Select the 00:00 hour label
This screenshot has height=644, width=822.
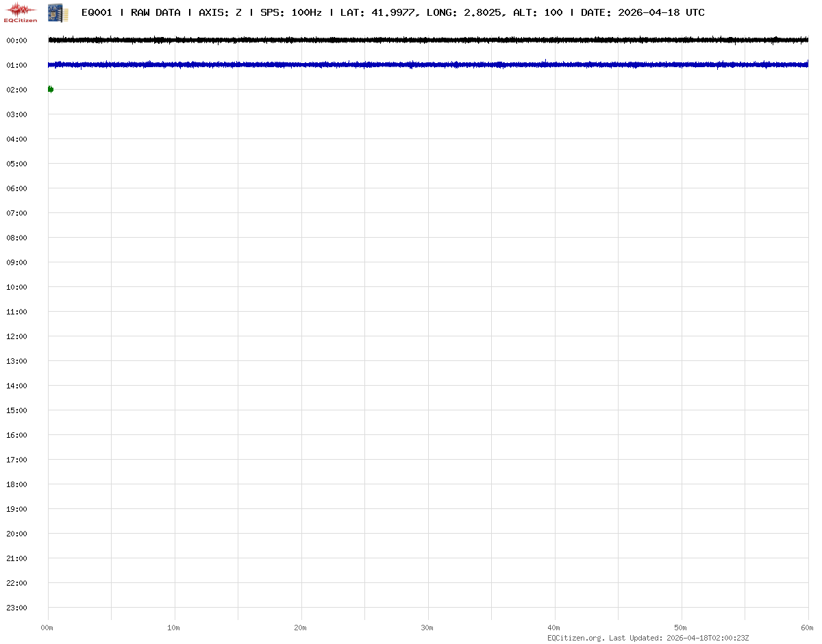(x=16, y=40)
